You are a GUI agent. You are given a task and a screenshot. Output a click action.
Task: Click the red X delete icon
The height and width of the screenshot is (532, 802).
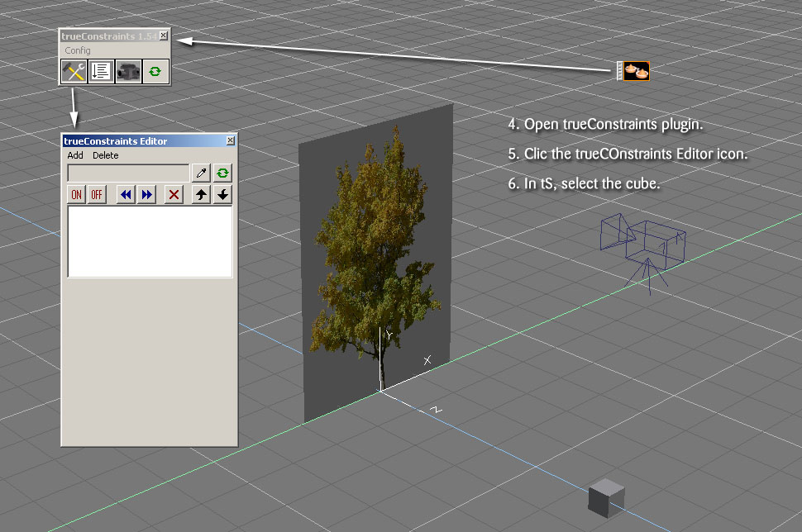point(174,195)
